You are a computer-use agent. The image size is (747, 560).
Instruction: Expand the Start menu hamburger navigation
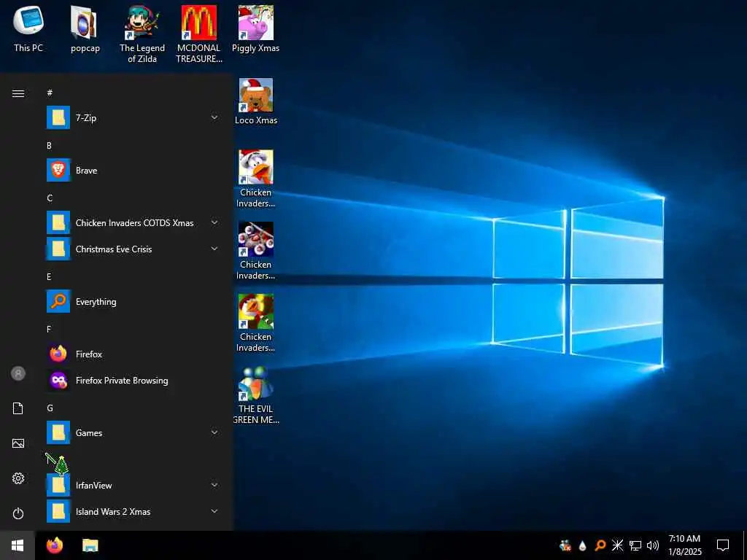tap(18, 93)
